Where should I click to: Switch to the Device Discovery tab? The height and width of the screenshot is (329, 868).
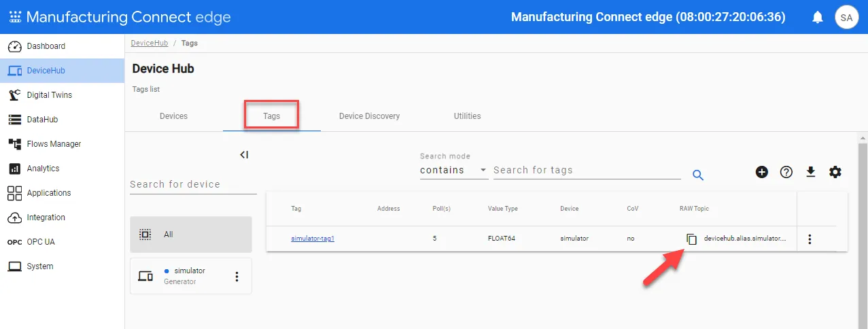coord(369,116)
